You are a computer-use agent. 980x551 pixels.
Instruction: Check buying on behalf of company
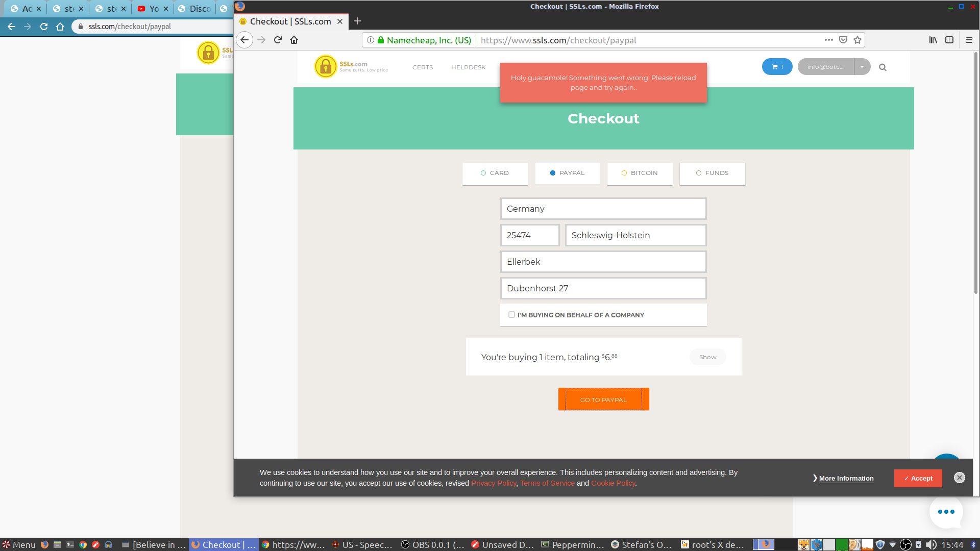click(511, 315)
